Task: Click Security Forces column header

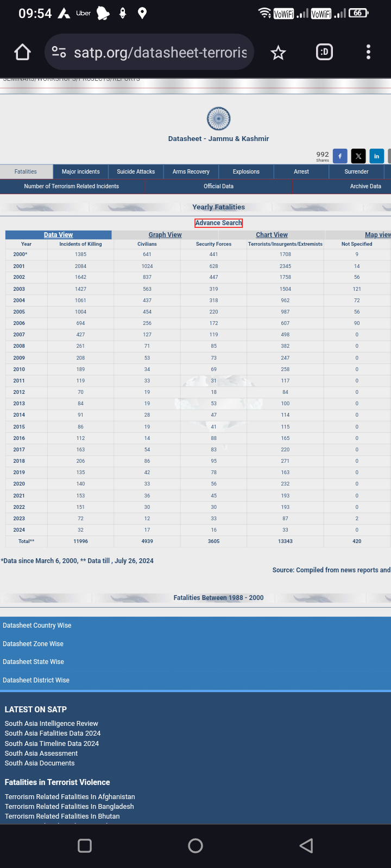Action: pos(213,244)
